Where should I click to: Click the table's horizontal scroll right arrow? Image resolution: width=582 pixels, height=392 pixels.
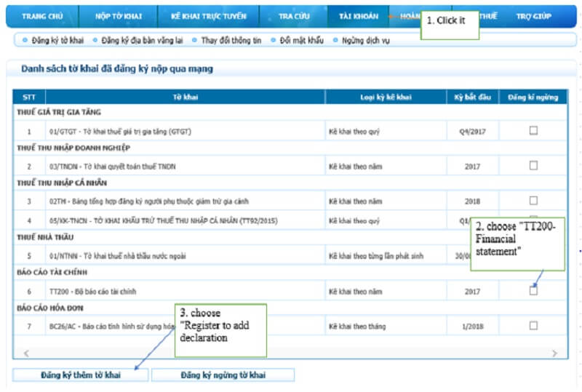(554, 353)
